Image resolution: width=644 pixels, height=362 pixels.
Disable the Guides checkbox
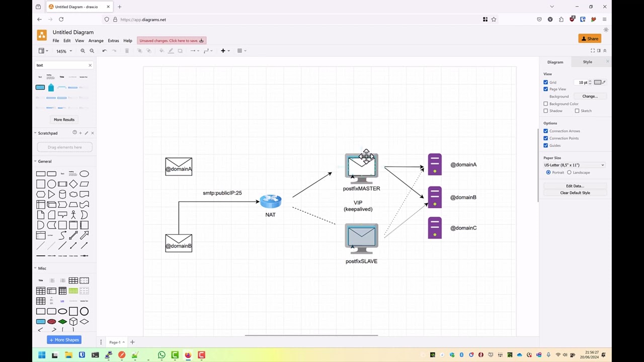point(545,145)
